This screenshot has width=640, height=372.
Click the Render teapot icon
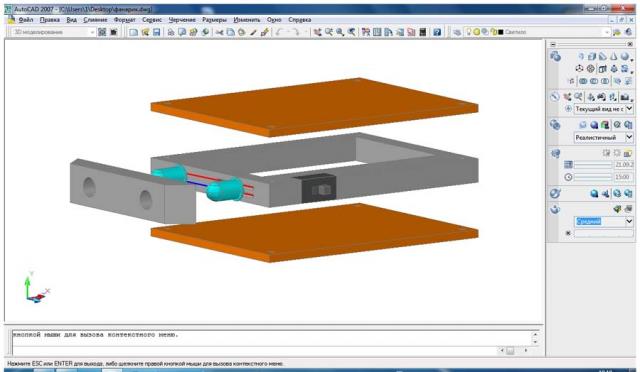[555, 209]
